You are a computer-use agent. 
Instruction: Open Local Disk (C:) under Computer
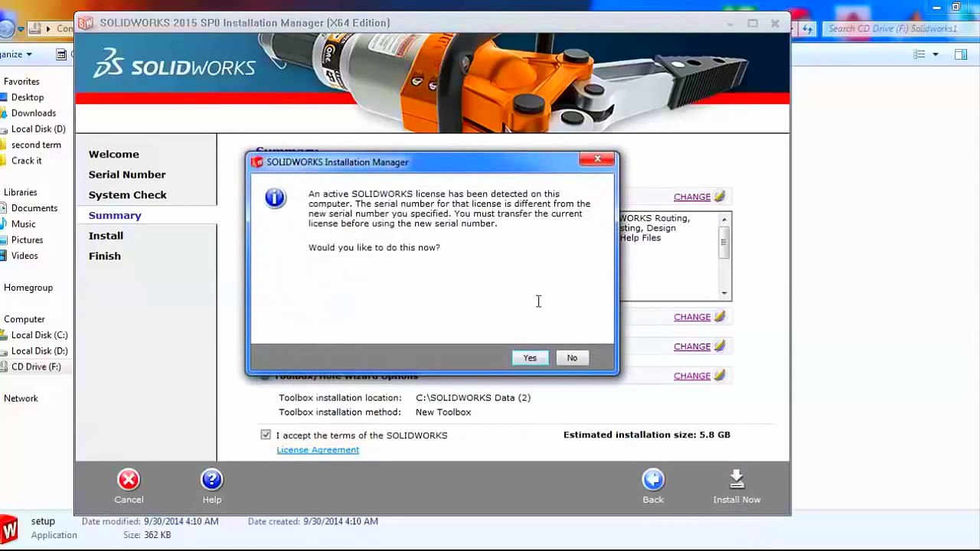tap(39, 335)
